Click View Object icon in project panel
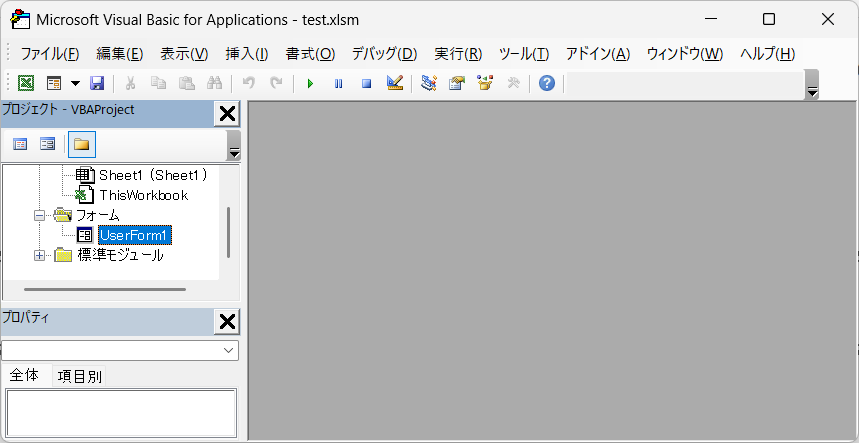The width and height of the screenshot is (859, 443). (48, 145)
